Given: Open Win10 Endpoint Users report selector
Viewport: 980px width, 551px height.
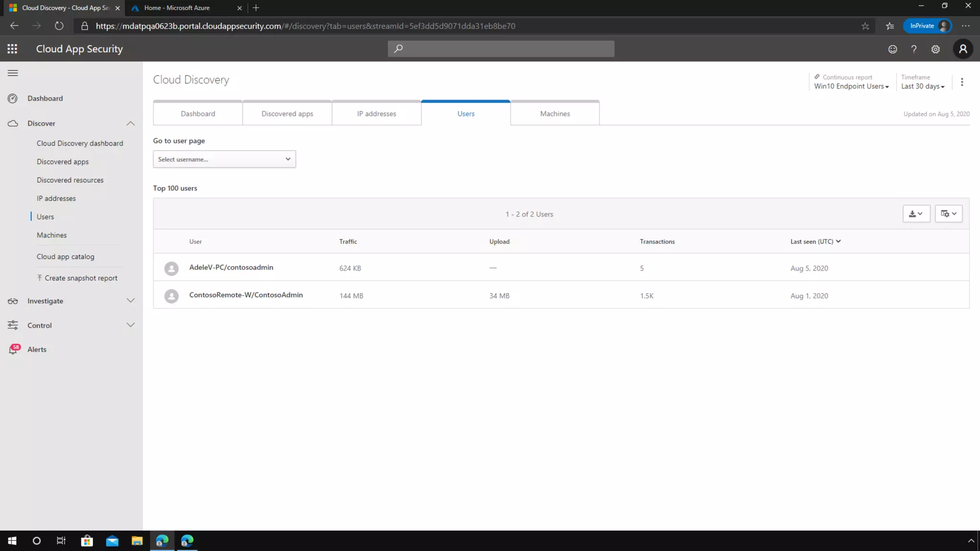Looking at the screenshot, I should tap(851, 87).
